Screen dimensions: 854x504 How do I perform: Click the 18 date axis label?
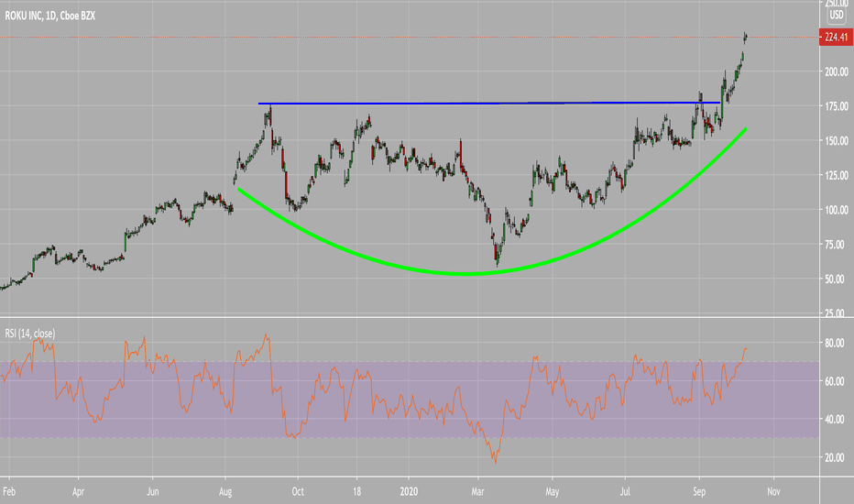(356, 491)
